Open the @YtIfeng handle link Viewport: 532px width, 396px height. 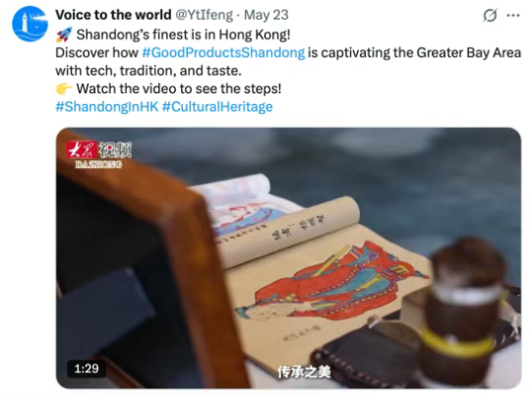pos(205,15)
